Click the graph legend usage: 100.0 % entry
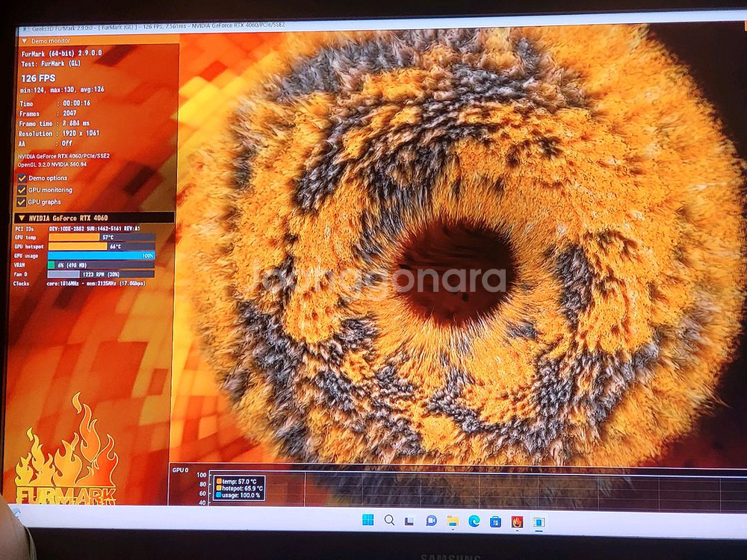 (238, 495)
